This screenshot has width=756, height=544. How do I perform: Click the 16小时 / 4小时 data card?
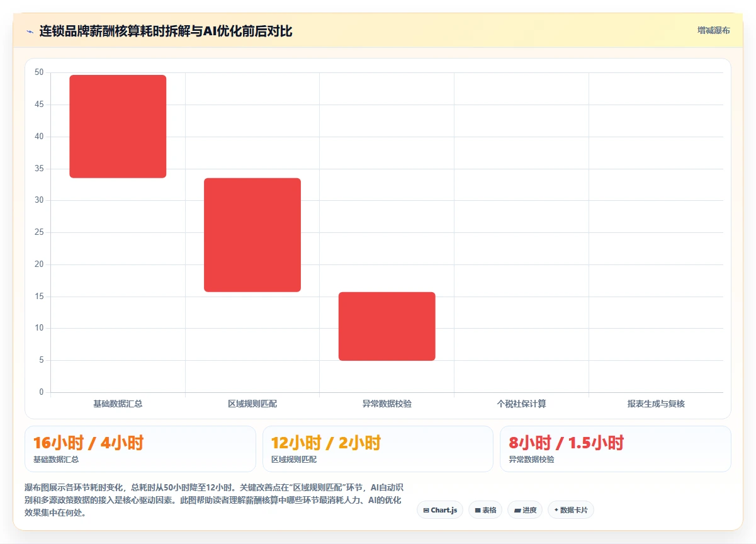point(140,449)
